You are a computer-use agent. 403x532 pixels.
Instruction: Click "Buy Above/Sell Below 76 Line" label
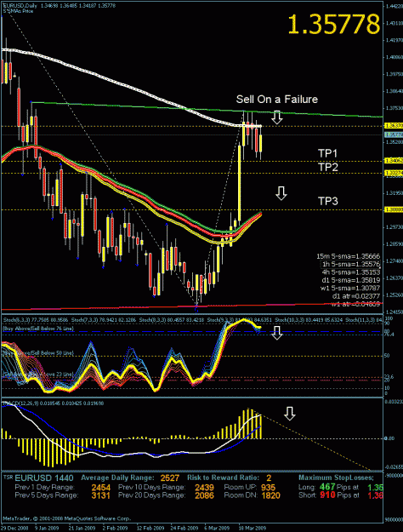coord(38,329)
